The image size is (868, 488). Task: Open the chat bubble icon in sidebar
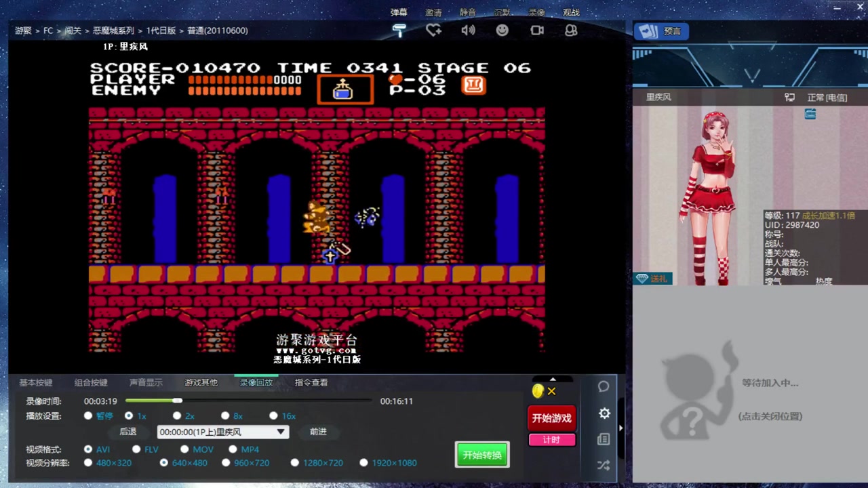click(x=604, y=386)
